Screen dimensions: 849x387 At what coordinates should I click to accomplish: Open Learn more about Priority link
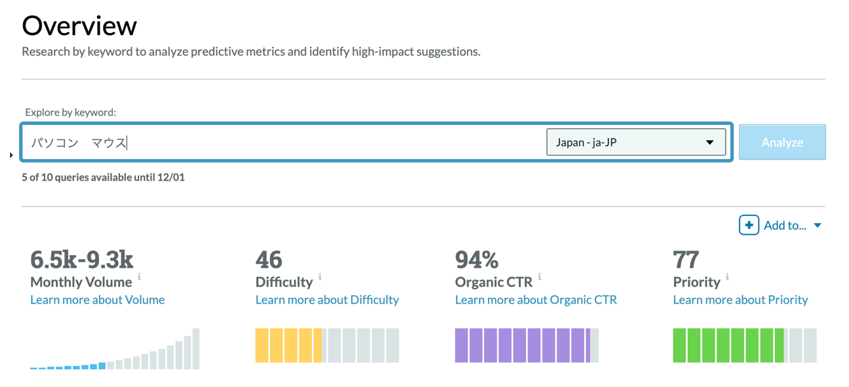[740, 300]
